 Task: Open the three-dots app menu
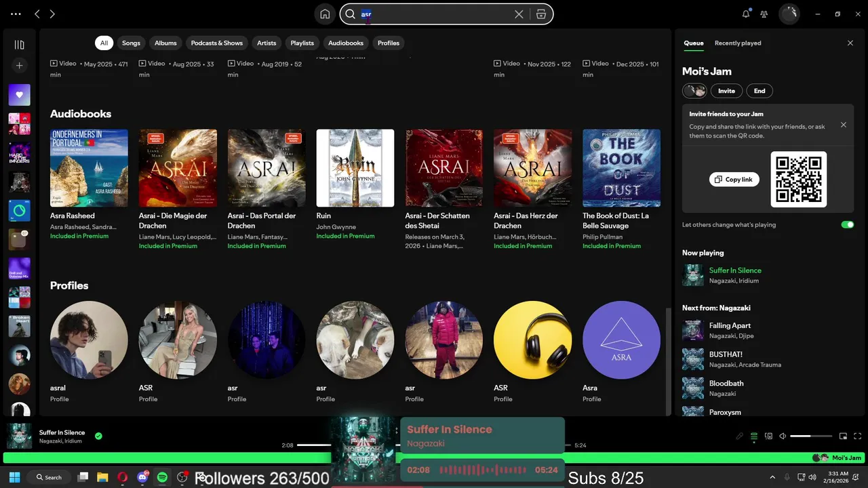[x=16, y=14]
